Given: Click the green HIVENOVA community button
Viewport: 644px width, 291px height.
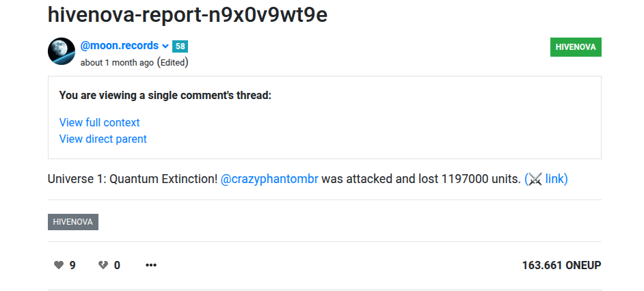Looking at the screenshot, I should tap(576, 47).
